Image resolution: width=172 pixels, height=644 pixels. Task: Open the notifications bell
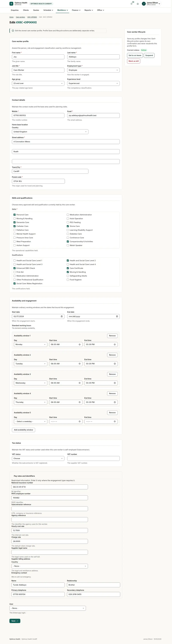tap(132, 4)
